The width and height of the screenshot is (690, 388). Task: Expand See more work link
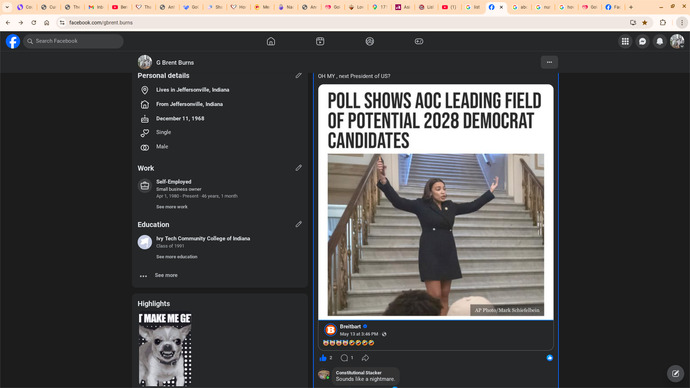click(x=172, y=207)
